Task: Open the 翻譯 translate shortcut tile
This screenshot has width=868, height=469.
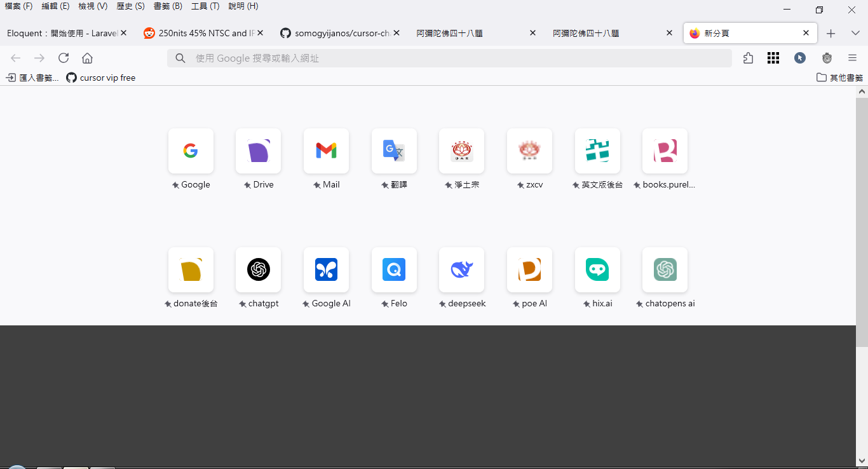Action: click(394, 151)
